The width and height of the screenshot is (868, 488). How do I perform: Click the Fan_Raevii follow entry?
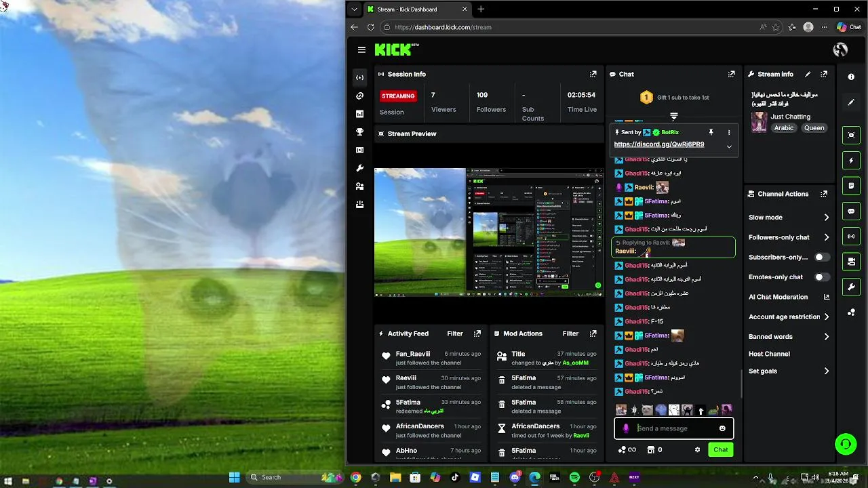tap(432, 358)
